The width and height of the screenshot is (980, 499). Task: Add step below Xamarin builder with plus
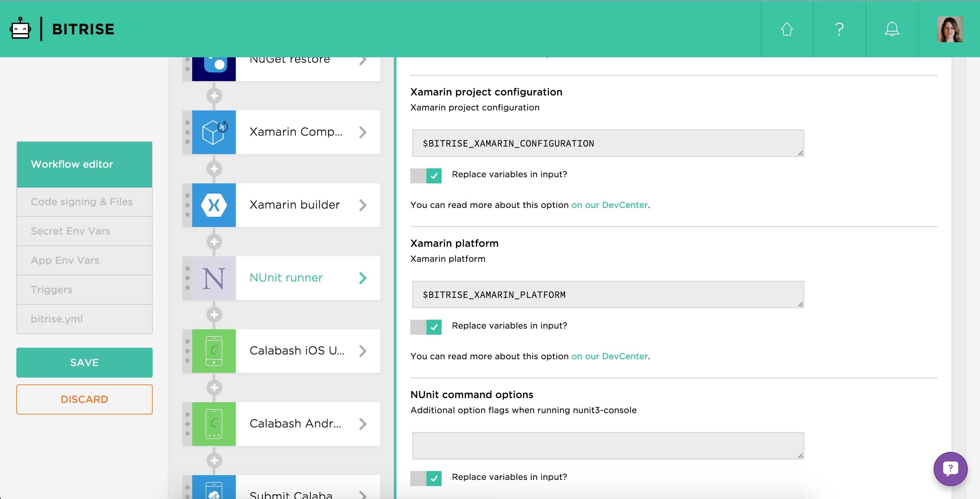pyautogui.click(x=214, y=242)
